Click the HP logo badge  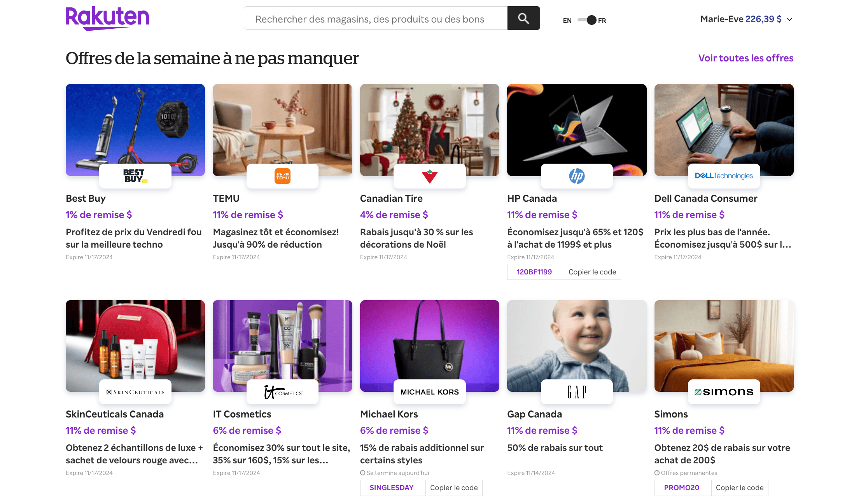[x=577, y=176]
